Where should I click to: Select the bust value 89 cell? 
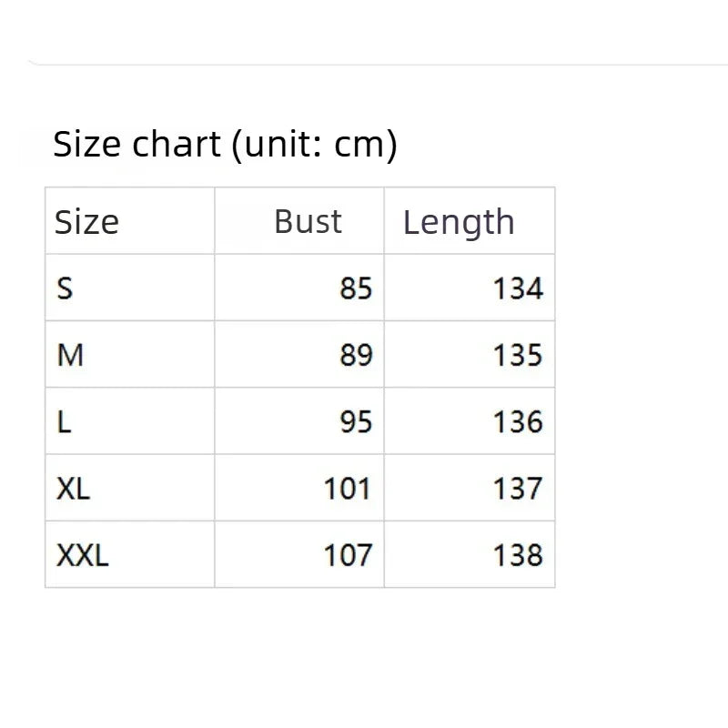click(356, 355)
